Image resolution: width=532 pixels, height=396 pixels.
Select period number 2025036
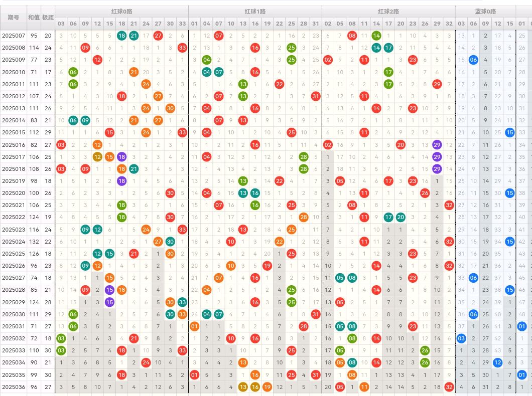[14, 387]
